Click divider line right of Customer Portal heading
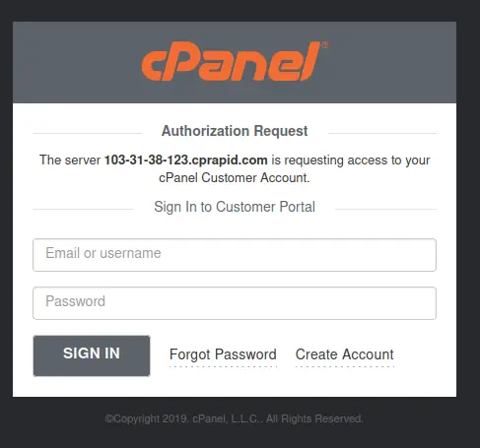Screen dimensions: 480x448 (385, 209)
